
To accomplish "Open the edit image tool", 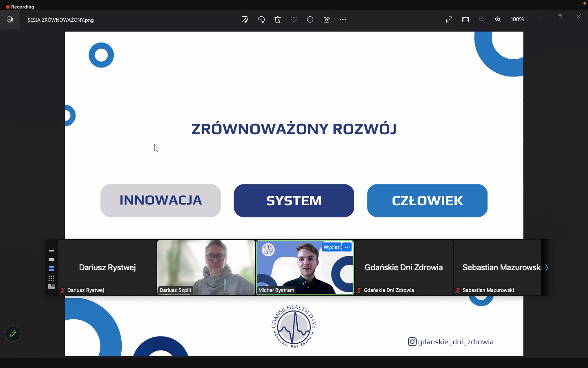I will (245, 20).
